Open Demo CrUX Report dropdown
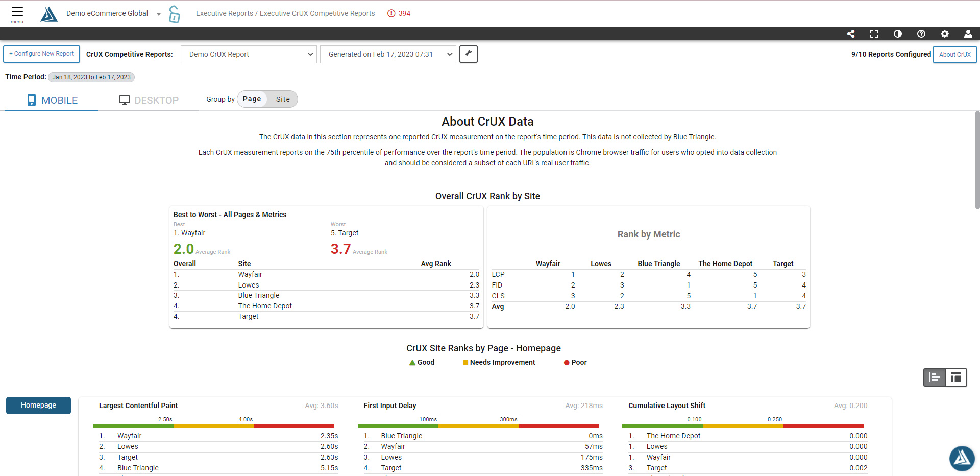 pyautogui.click(x=249, y=54)
